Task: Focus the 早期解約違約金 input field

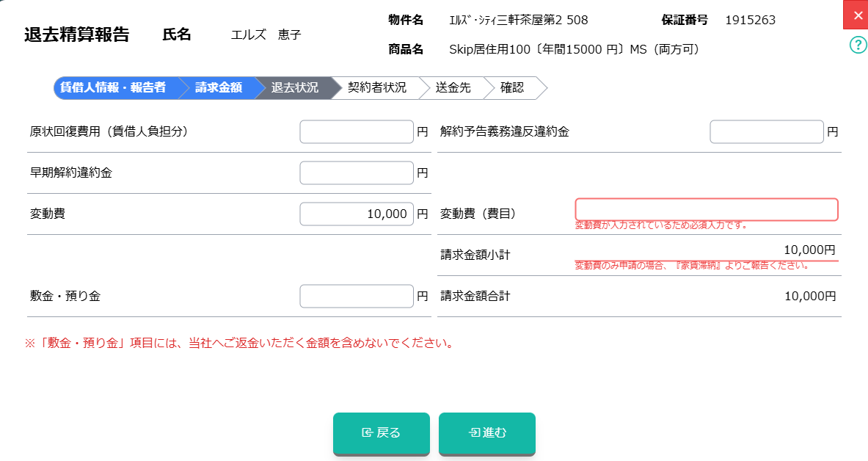Action: 357,173
